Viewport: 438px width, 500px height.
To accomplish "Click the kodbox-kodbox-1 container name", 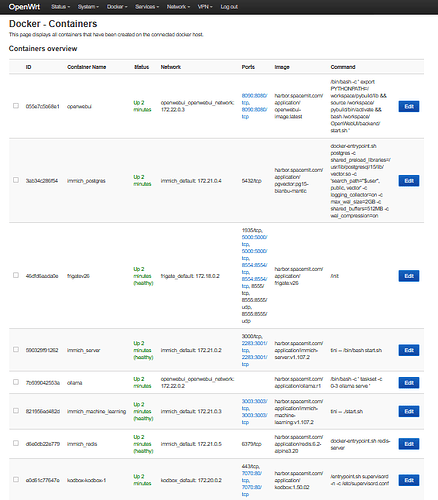I will click(x=86, y=480).
